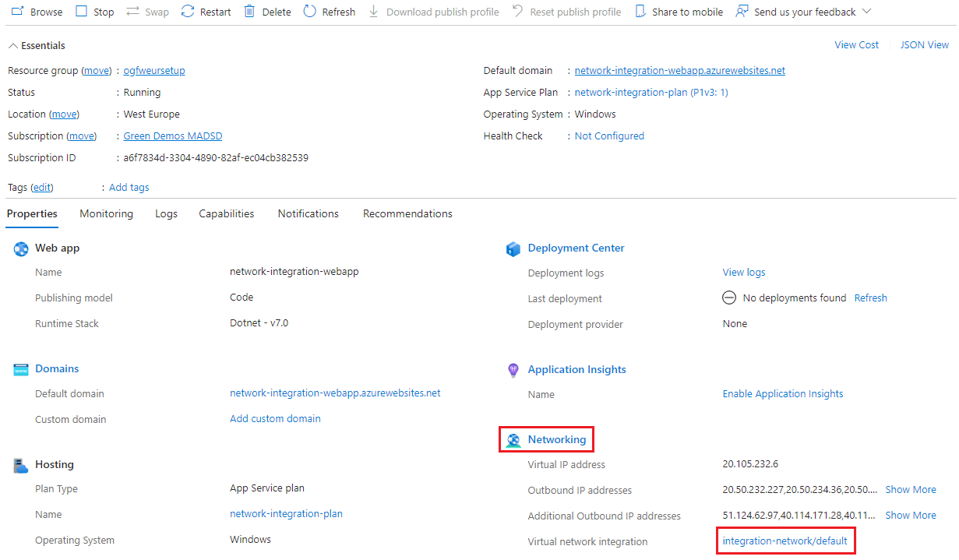Refresh the overview page

329,11
